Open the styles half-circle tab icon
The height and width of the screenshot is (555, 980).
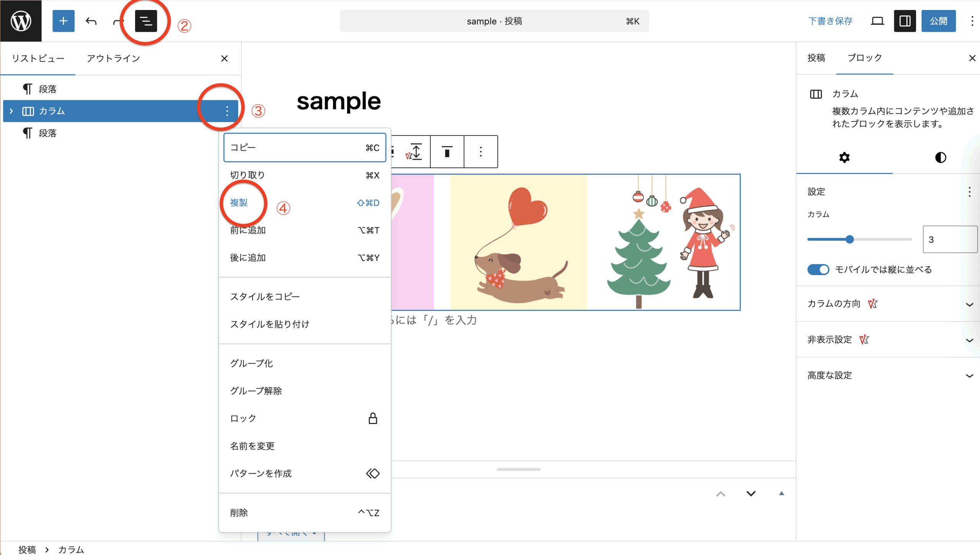[x=940, y=157]
